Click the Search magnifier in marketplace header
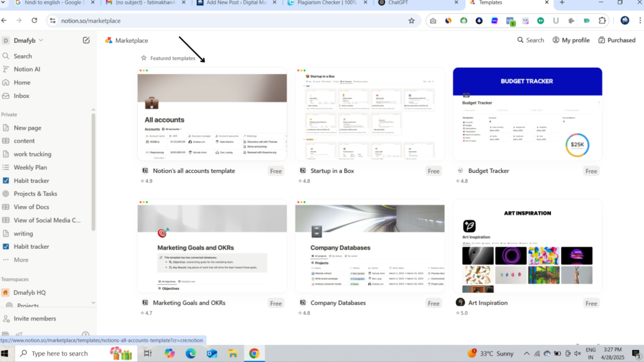 (x=530, y=40)
